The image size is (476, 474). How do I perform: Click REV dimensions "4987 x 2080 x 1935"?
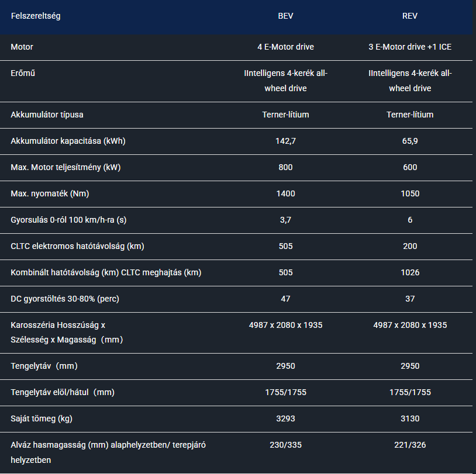coord(410,326)
